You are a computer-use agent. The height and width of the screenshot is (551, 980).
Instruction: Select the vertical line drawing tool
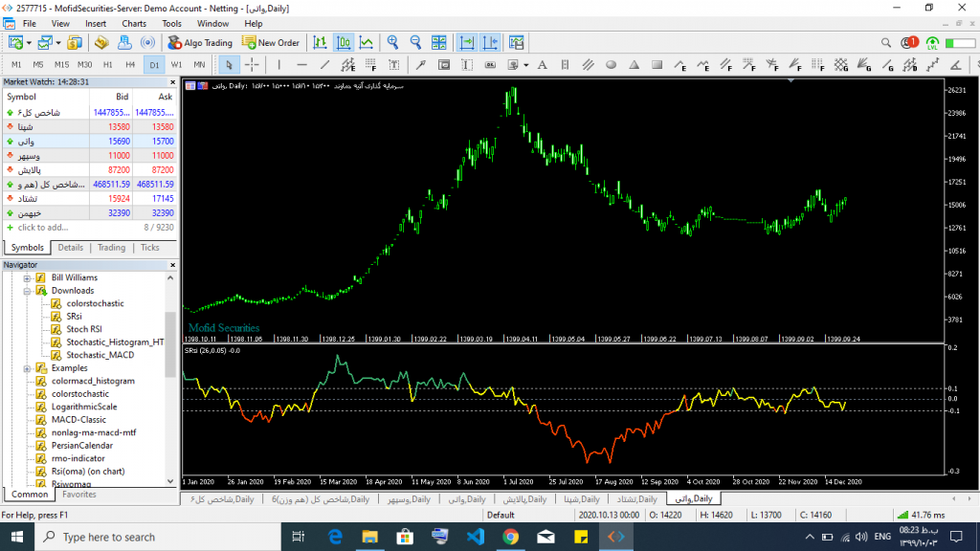coord(278,64)
